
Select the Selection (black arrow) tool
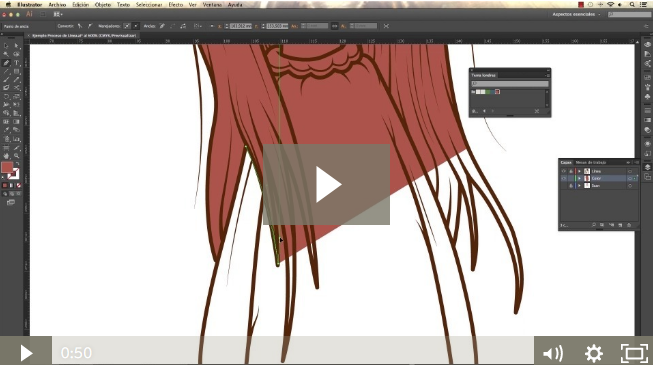[x=6, y=46]
